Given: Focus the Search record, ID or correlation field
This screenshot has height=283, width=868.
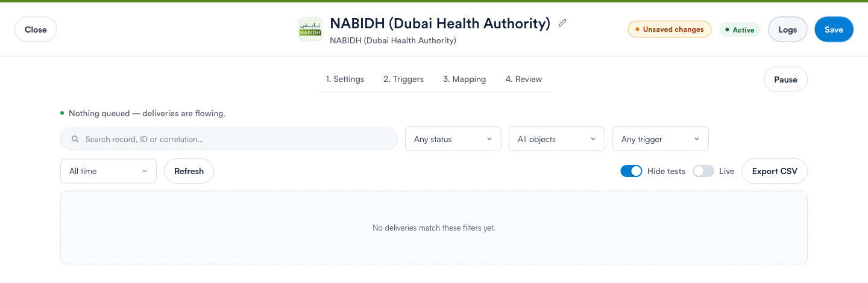Looking at the screenshot, I should [x=229, y=139].
